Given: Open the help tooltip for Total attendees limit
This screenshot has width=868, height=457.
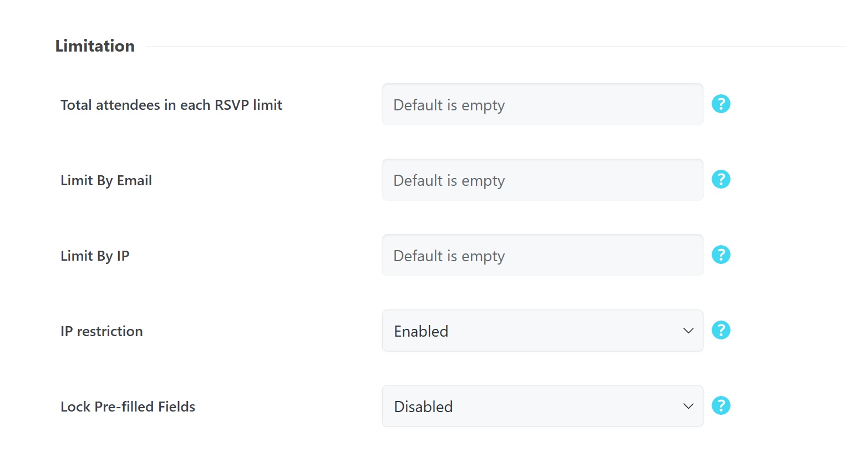Looking at the screenshot, I should [720, 104].
